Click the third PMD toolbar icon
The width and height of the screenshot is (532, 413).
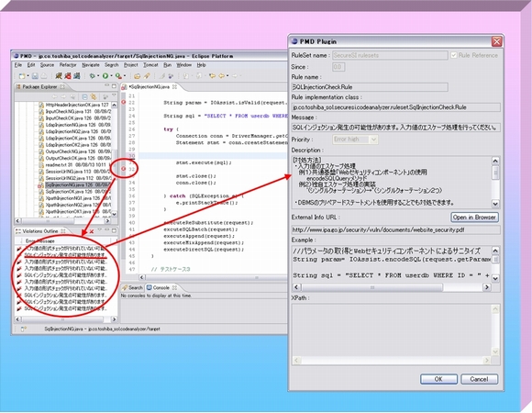[77, 75]
